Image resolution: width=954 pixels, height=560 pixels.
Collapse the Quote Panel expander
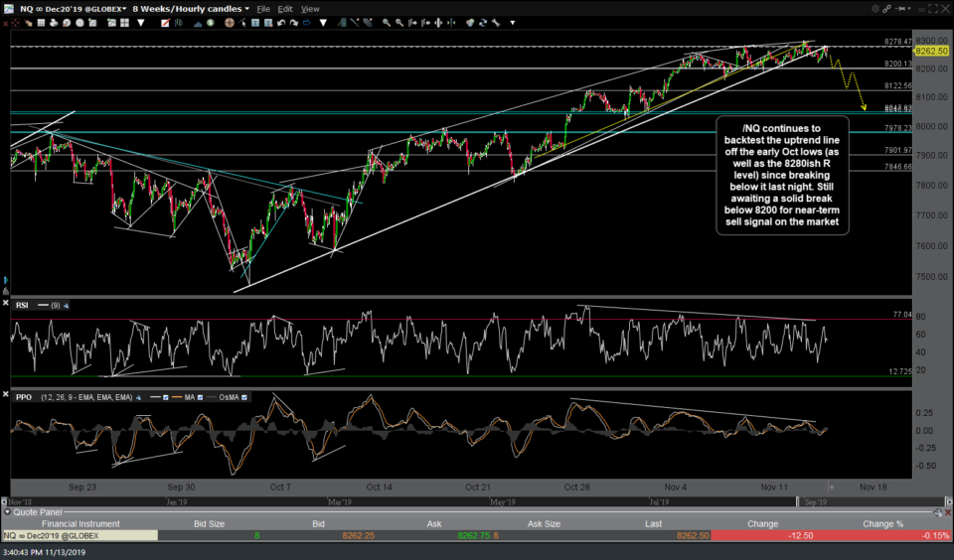coord(7,512)
